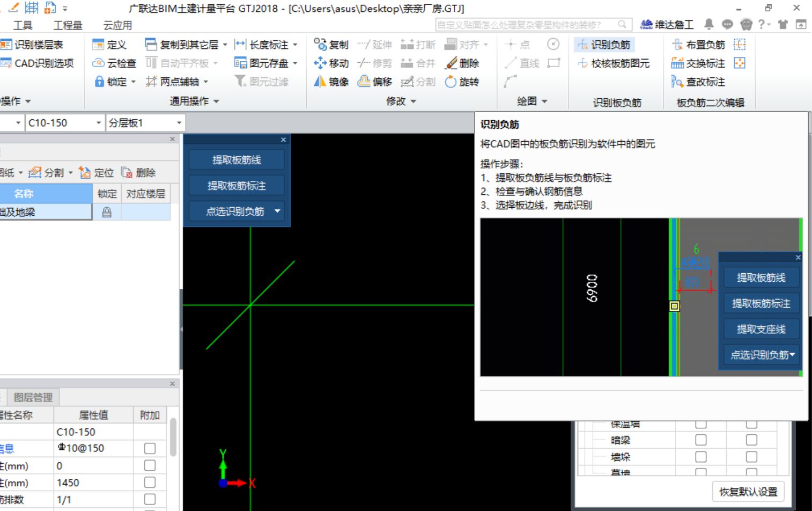Screen dimensions: 812x511
Task: Click the 定位 drawing locate tool
Action: coord(97,172)
